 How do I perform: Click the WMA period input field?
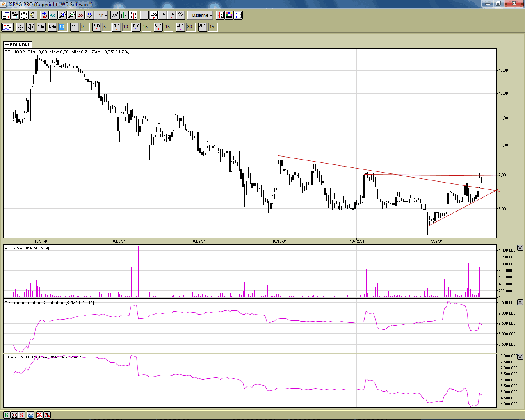pyautogui.click(x=62, y=27)
